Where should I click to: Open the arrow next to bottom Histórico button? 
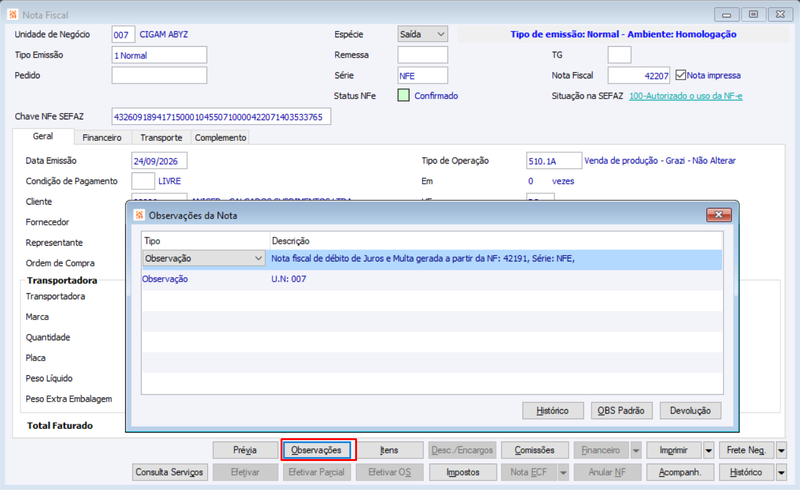pos(781,472)
